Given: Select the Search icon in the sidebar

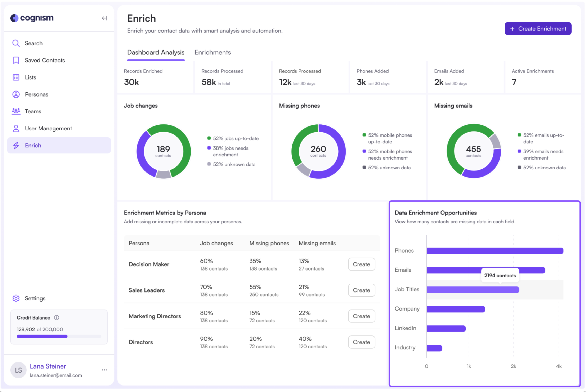Looking at the screenshot, I should pyautogui.click(x=16, y=43).
